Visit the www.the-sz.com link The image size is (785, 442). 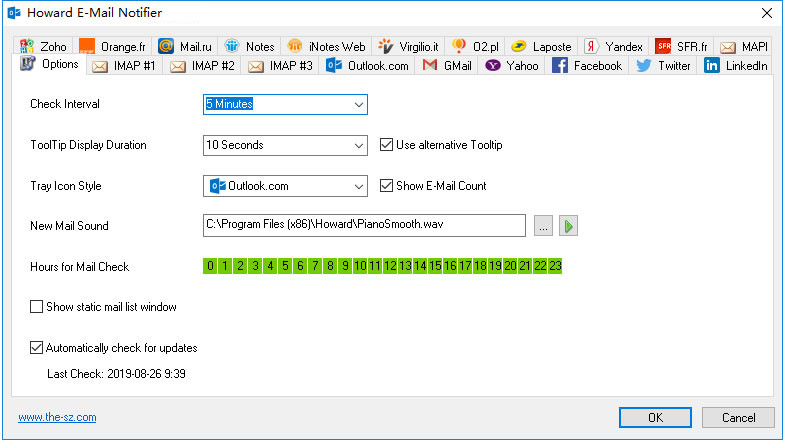57,417
